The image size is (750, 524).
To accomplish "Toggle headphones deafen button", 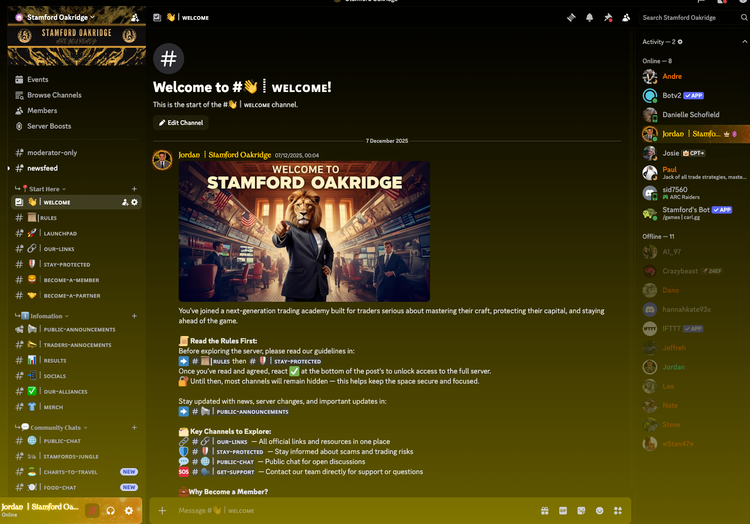I will tap(110, 510).
